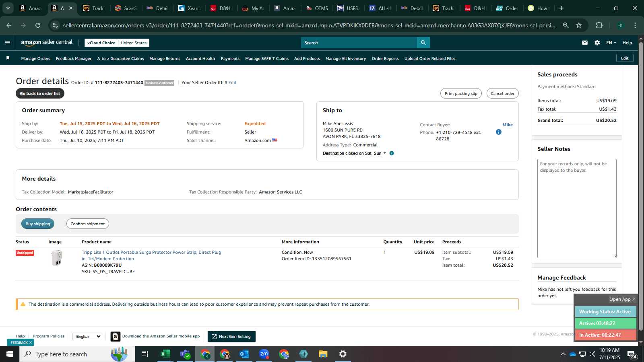Click the site information icon in address bar
This screenshot has width=644, height=362.
(55, 25)
